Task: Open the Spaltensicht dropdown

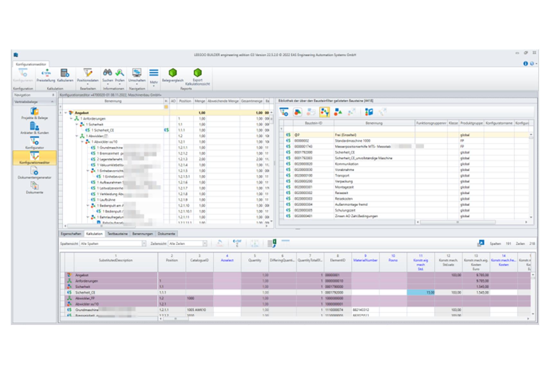Action: point(145,243)
